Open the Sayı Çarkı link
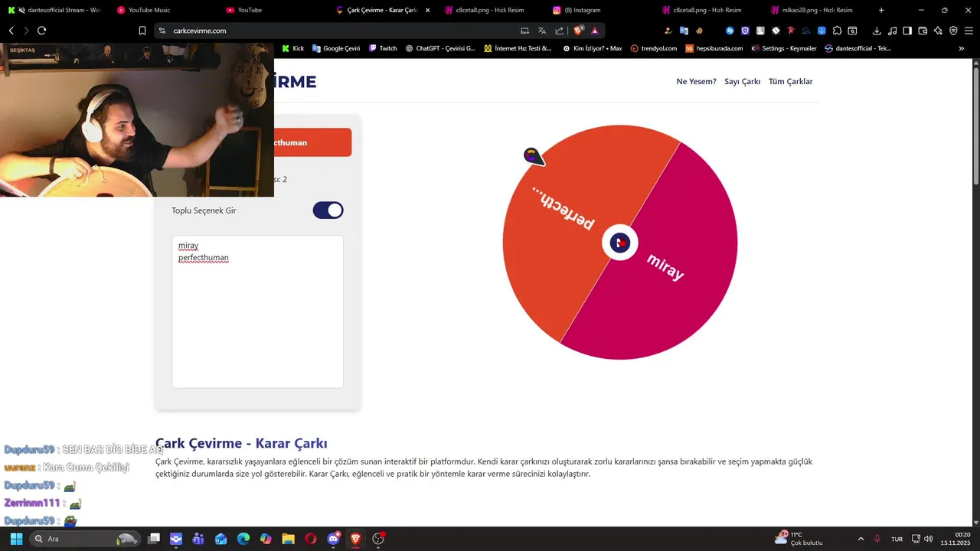The image size is (980, 551). tap(742, 82)
